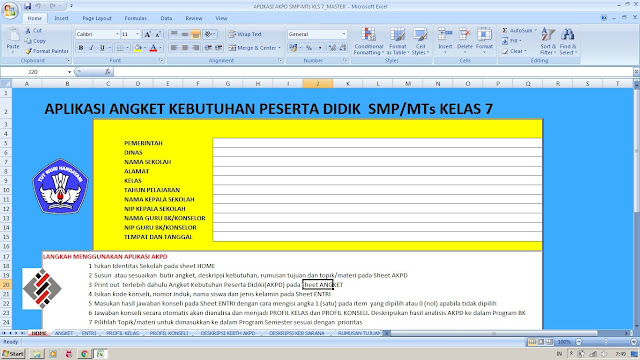Activate the Format Painter

(47, 51)
